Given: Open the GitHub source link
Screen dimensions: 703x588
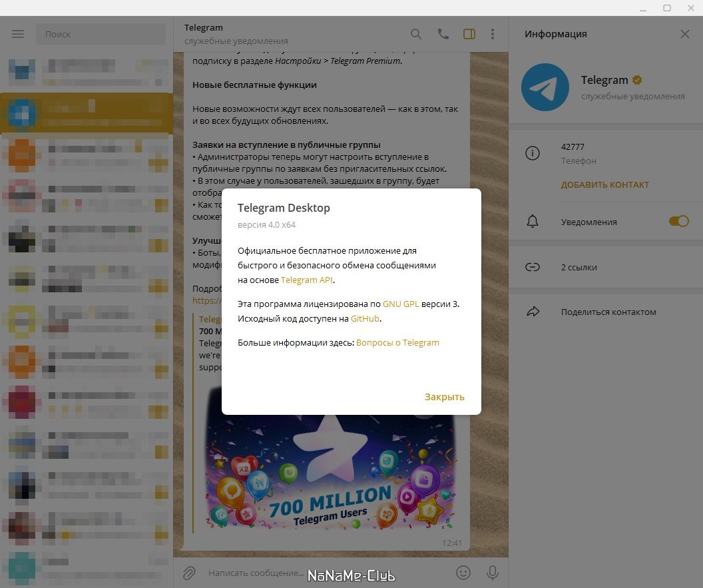Looking at the screenshot, I should click(365, 318).
